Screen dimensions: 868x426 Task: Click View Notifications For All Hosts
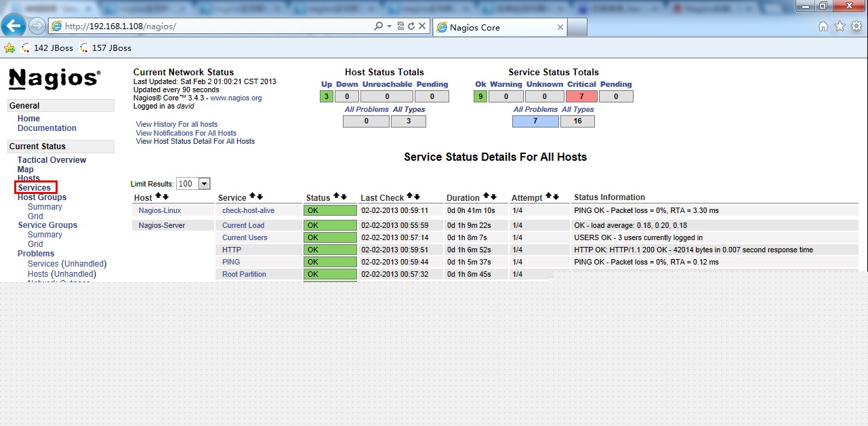point(186,134)
